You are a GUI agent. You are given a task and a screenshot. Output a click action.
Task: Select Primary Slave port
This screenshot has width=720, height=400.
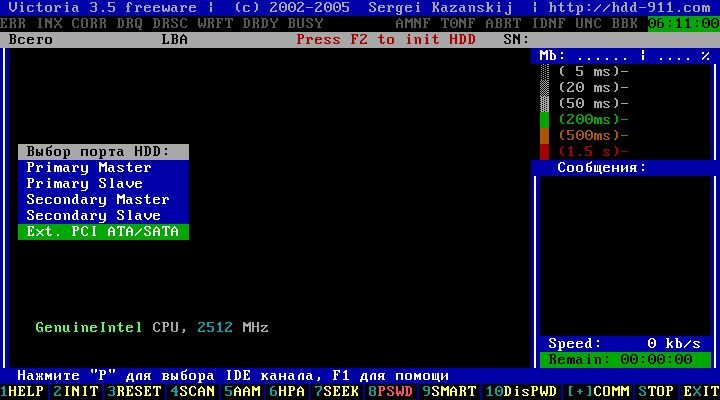pyautogui.click(x=103, y=184)
